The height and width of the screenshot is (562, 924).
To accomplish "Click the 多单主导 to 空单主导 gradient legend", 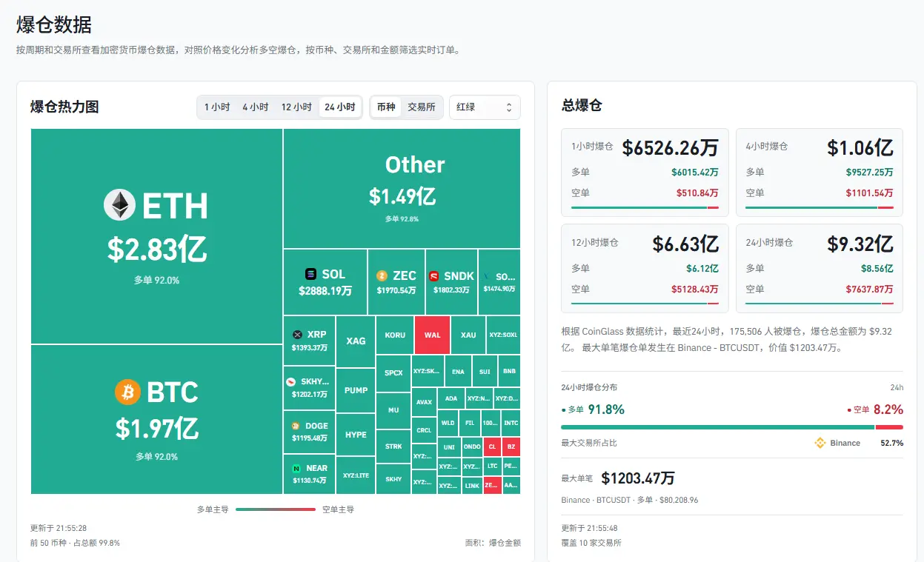I will point(276,509).
